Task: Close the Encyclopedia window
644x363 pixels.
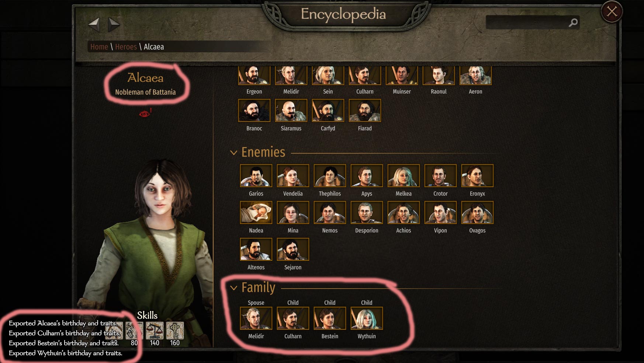Action: (612, 12)
